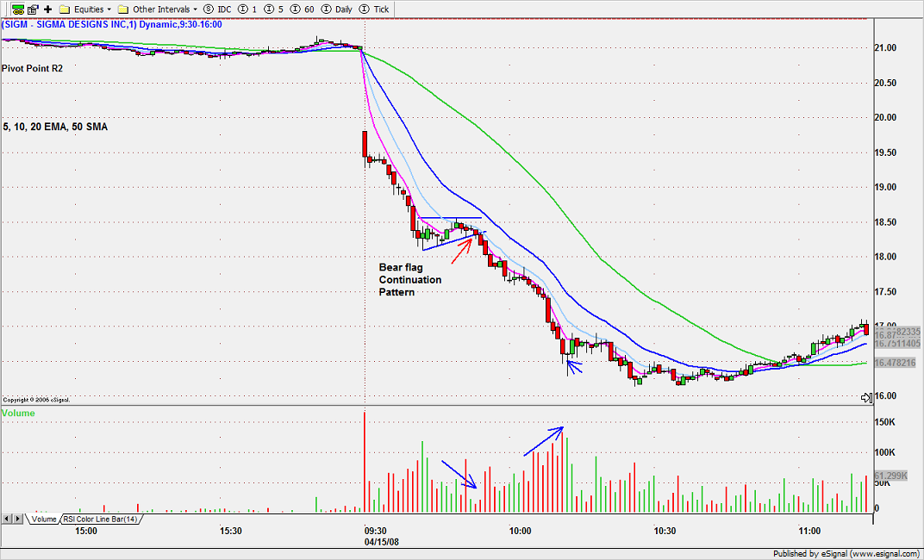Click the right tab-scroll arrow

tap(18, 519)
